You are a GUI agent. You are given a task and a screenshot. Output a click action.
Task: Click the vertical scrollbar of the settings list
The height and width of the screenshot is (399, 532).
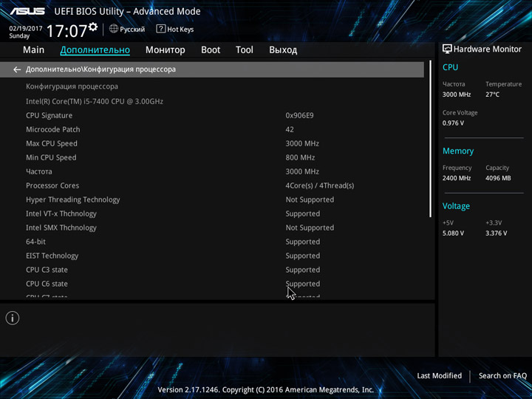[430, 139]
